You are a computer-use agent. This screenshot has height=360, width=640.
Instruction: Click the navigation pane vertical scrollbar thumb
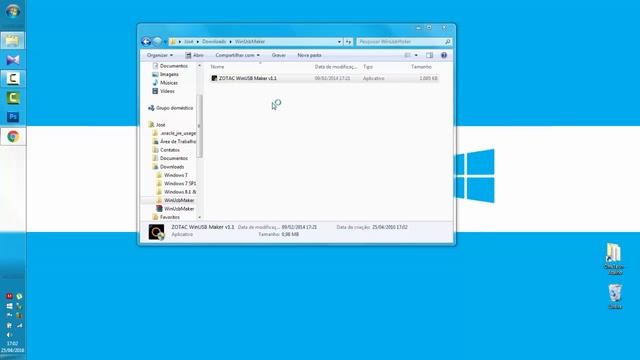200,126
